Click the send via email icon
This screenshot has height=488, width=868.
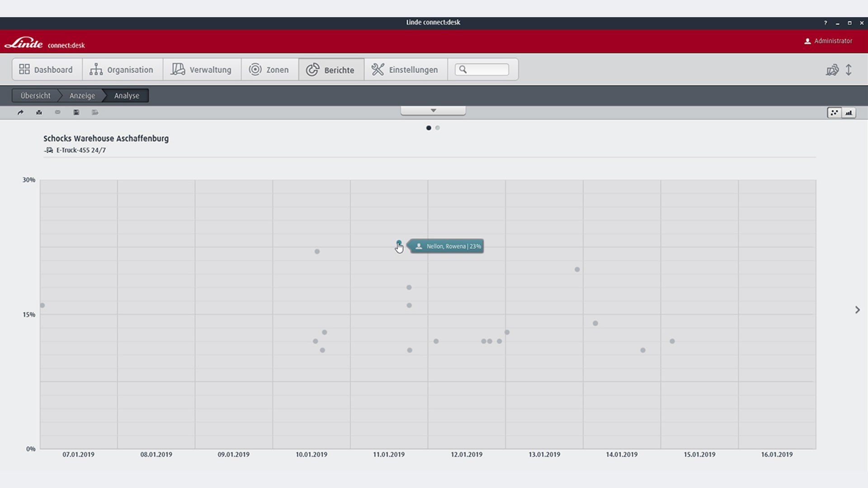[57, 112]
